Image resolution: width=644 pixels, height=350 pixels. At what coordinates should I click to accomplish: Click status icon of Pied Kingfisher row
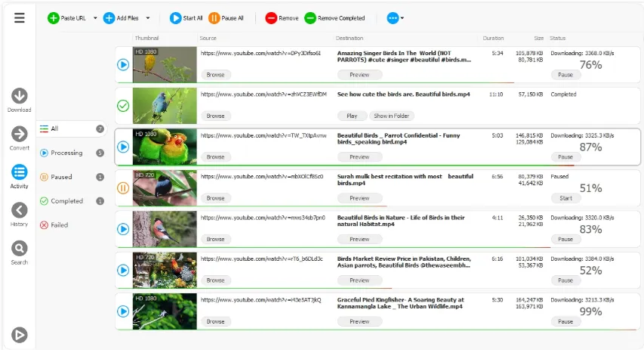coord(123,311)
